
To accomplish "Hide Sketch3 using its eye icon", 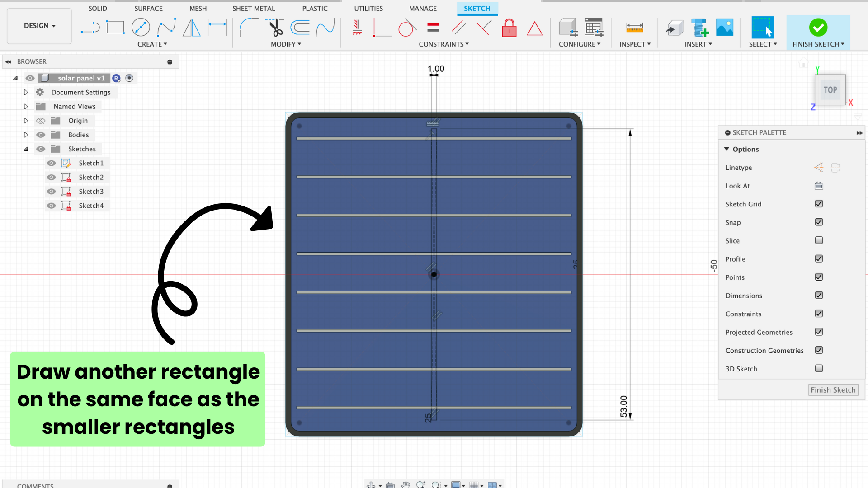I will click(x=52, y=192).
